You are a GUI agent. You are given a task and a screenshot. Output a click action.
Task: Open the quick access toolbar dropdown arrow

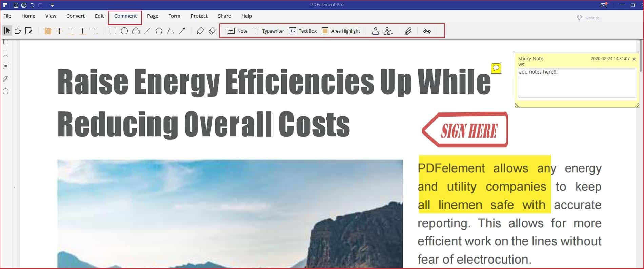pos(52,5)
